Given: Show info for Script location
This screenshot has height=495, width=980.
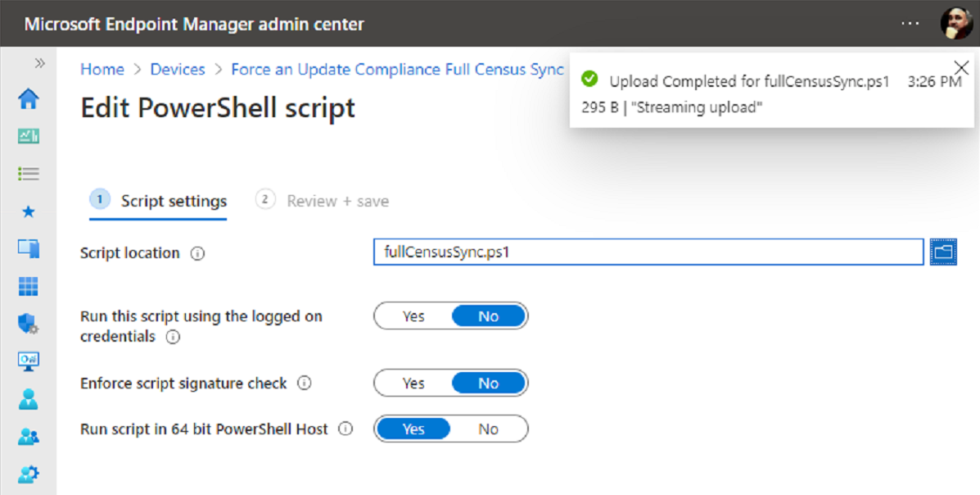Looking at the screenshot, I should point(197,253).
